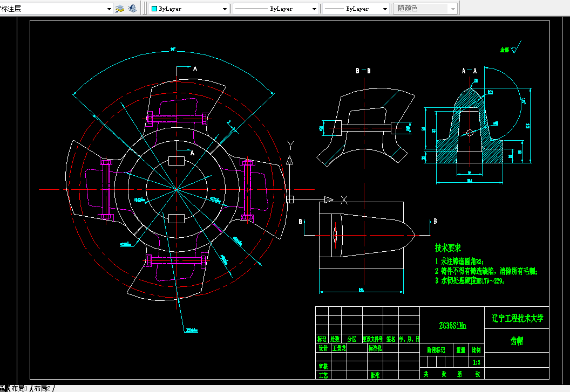Open the linetype ByLayer dropdown
This screenshot has height=392, width=570.
(314, 9)
